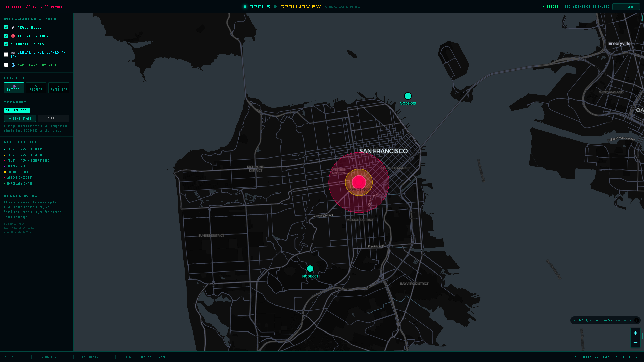Click the satellite dish Argus Nodes icon
Screen dimensions: 644x362
click(13, 28)
